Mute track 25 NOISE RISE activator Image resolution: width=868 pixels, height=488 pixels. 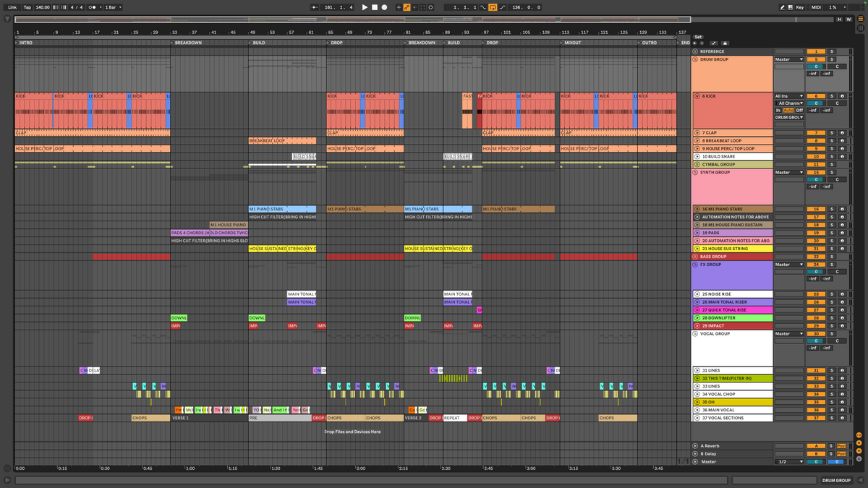(815, 294)
